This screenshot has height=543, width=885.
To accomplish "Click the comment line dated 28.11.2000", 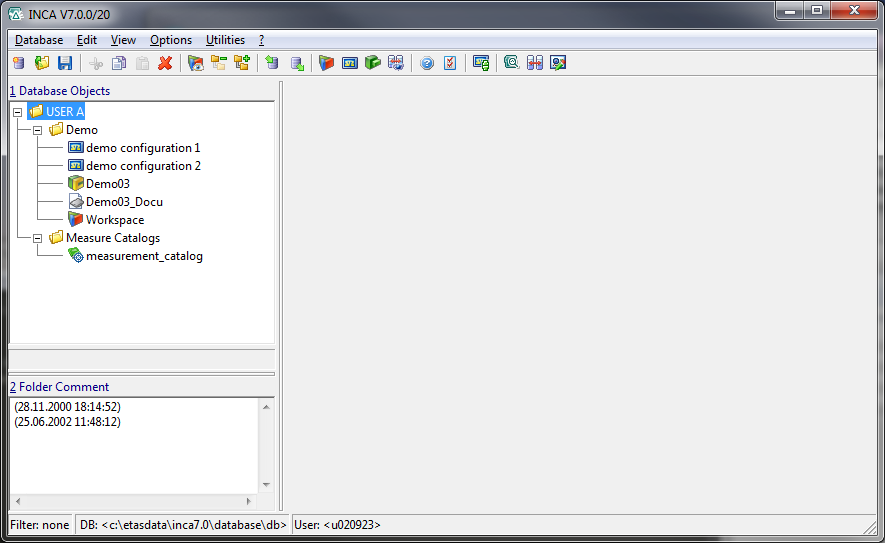I will (x=68, y=406).
